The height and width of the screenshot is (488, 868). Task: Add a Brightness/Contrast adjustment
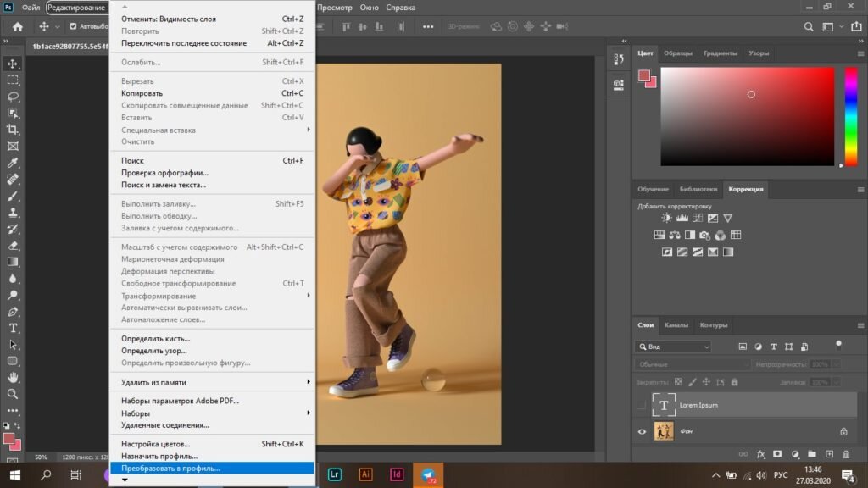[x=666, y=218]
